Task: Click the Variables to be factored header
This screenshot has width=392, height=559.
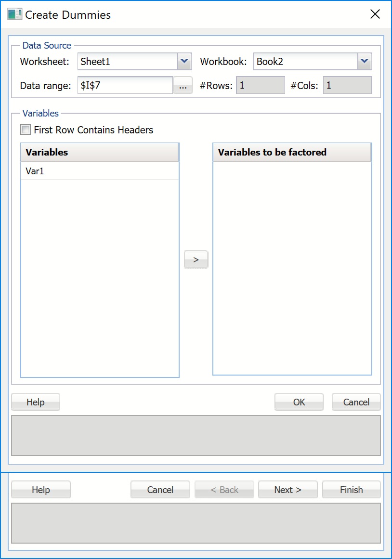Action: [x=292, y=153]
